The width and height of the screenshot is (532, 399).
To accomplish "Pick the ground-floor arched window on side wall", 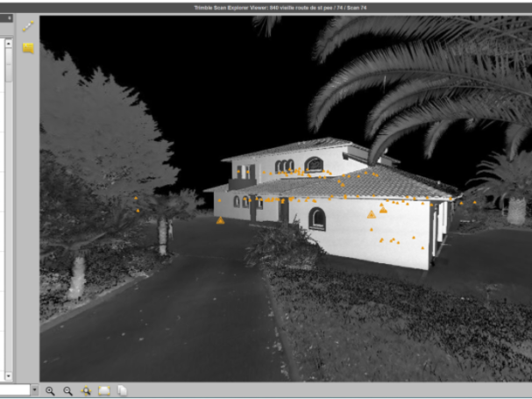I will (317, 217).
